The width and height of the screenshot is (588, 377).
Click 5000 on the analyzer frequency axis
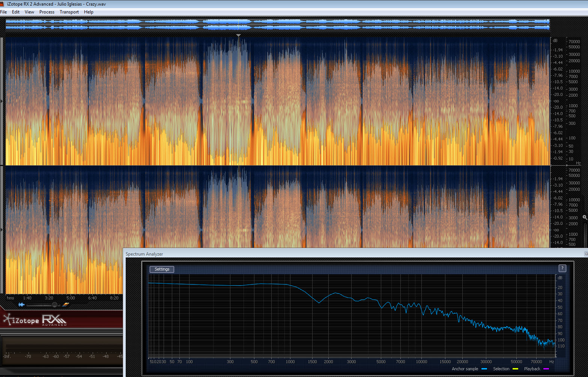point(381,362)
